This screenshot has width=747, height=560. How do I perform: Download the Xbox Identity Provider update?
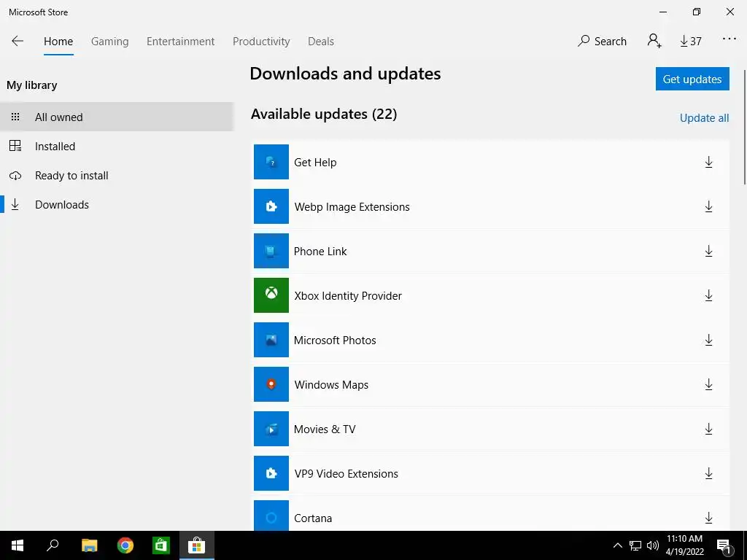click(x=708, y=296)
